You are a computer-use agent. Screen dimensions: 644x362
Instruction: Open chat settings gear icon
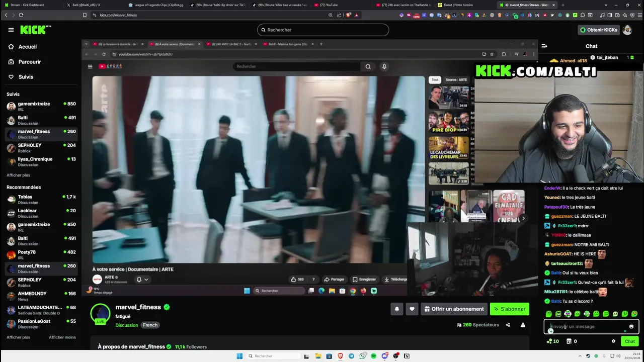[x=613, y=341]
